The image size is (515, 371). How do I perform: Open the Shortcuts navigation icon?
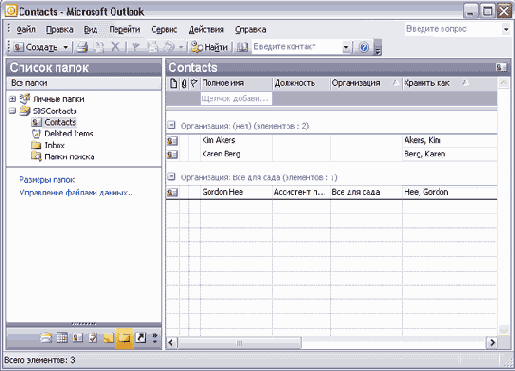[x=141, y=338]
